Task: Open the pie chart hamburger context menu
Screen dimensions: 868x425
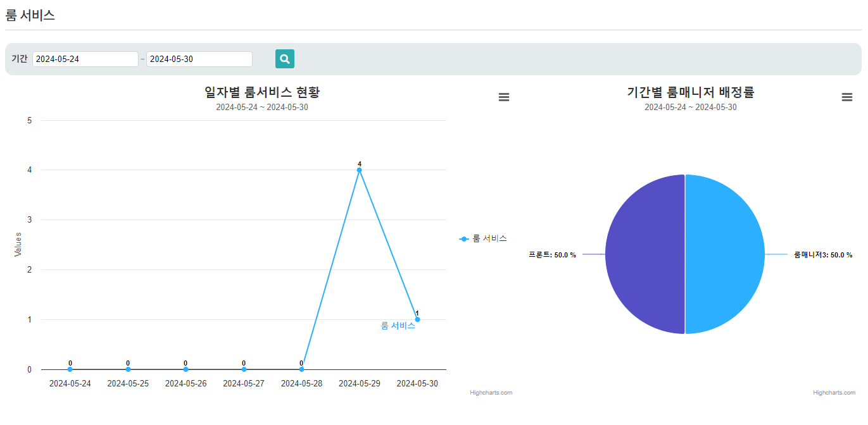Action: [847, 97]
